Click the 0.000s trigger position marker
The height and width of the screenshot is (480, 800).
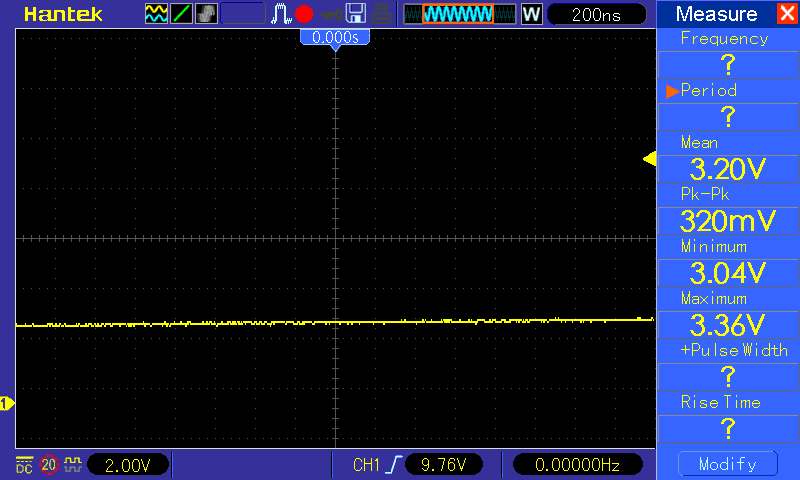point(335,39)
